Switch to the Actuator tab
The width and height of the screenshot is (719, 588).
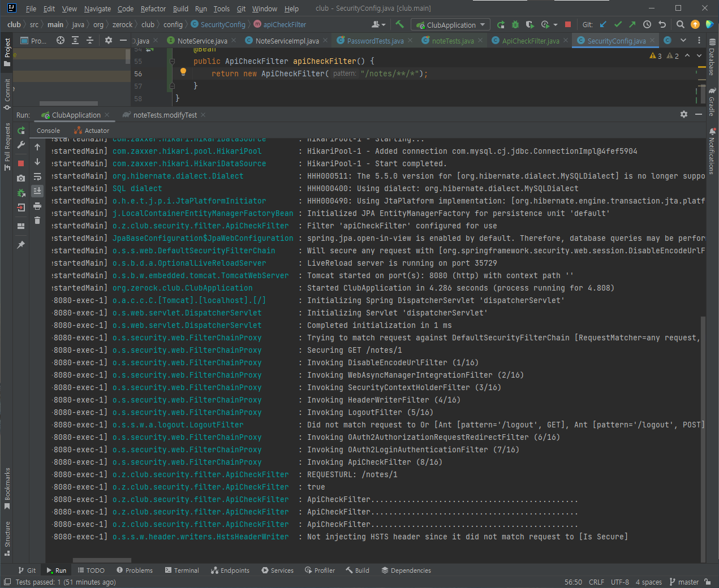[92, 131]
